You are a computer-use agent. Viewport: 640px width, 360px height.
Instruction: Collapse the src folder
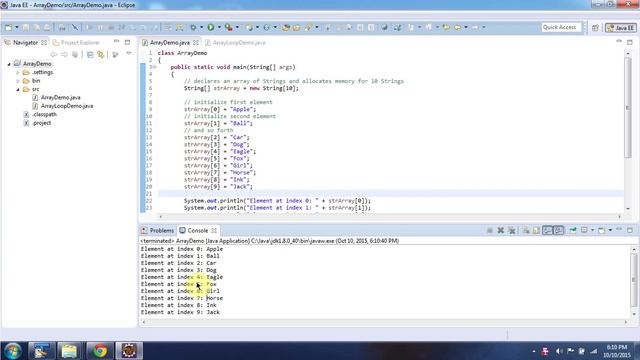click(x=18, y=89)
